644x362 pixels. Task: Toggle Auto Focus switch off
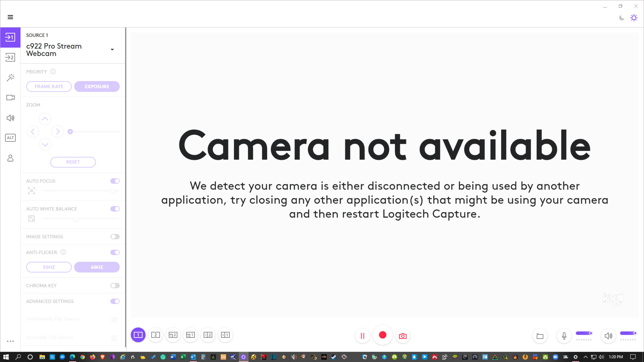pyautogui.click(x=115, y=181)
